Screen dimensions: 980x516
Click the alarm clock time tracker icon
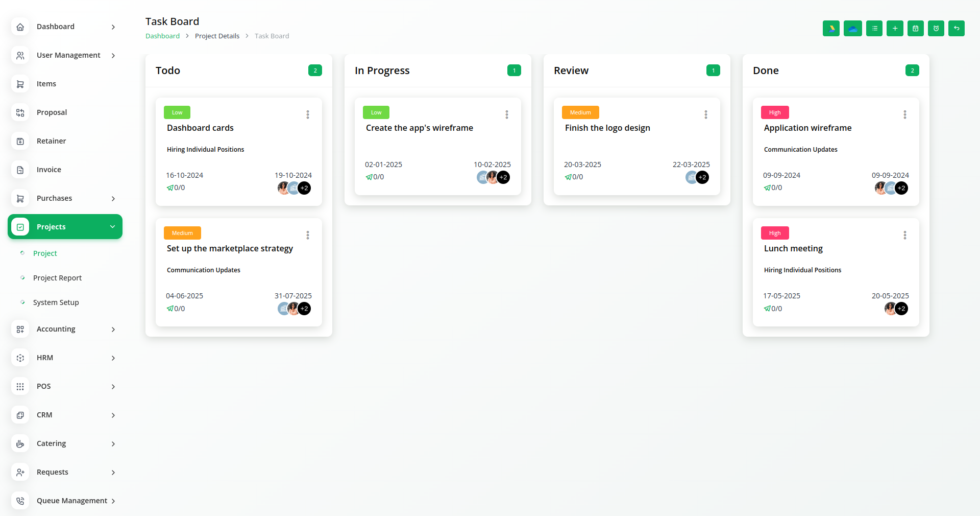click(936, 29)
